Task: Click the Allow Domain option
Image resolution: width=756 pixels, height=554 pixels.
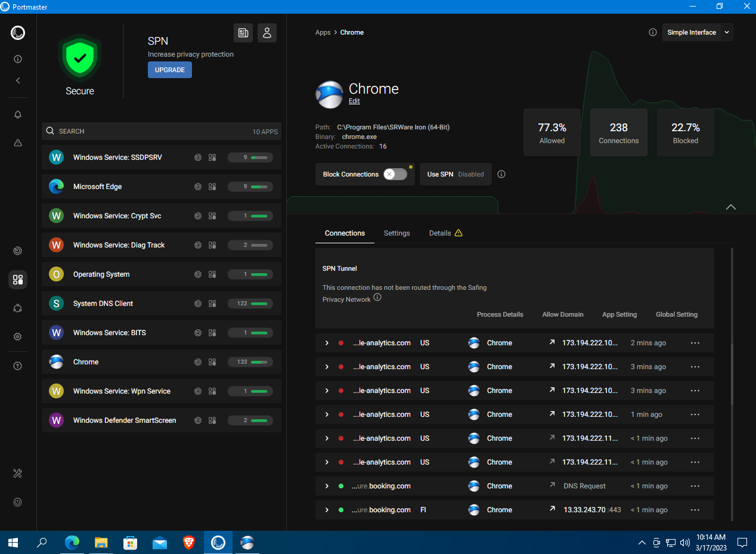Action: pos(563,314)
